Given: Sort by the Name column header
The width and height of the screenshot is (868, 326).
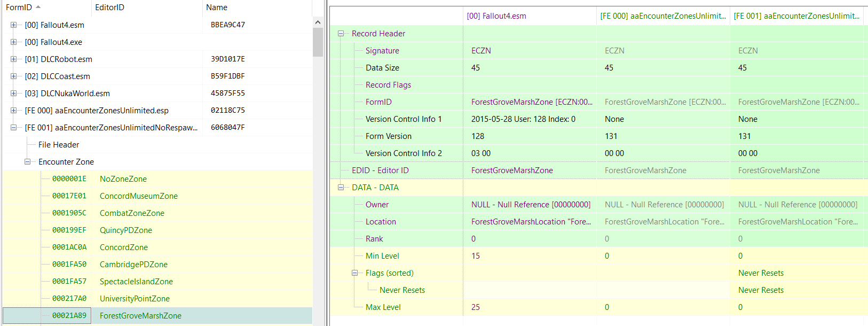Looking at the screenshot, I should 257,7.
